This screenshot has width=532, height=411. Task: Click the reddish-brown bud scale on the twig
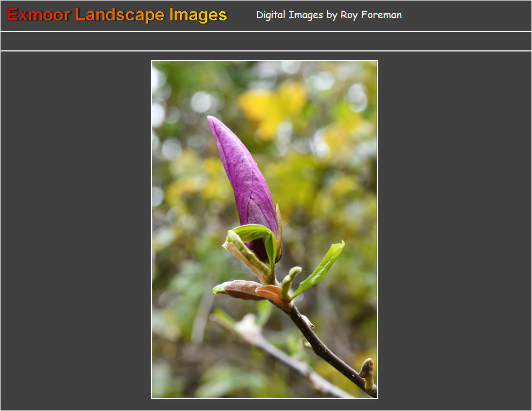[x=242, y=289]
